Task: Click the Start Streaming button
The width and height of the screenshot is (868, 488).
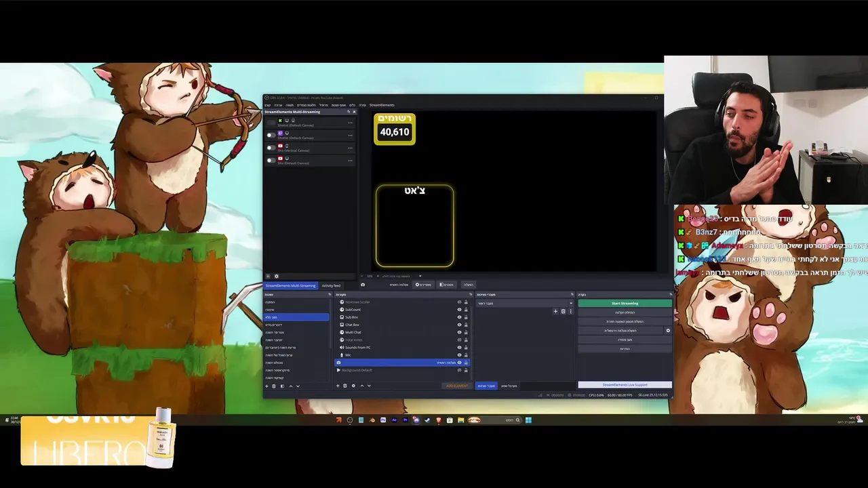Action: point(625,303)
